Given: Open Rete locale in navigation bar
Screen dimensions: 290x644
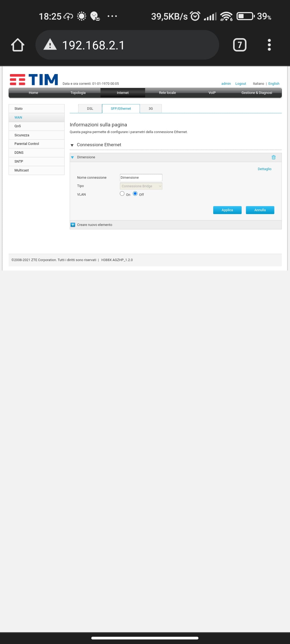Looking at the screenshot, I should [167, 93].
